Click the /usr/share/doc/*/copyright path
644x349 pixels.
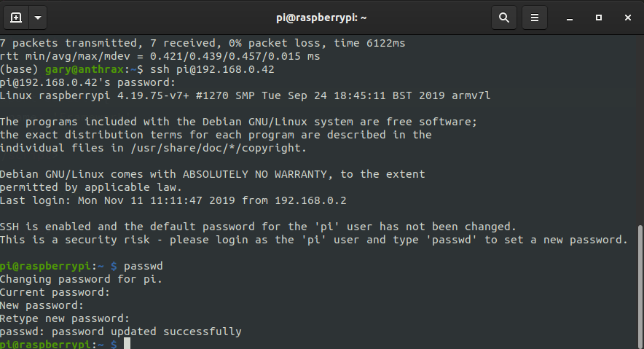tap(219, 148)
